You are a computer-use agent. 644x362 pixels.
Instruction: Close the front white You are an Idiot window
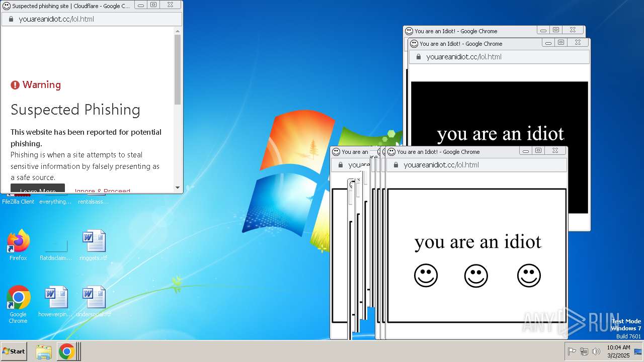tap(555, 150)
